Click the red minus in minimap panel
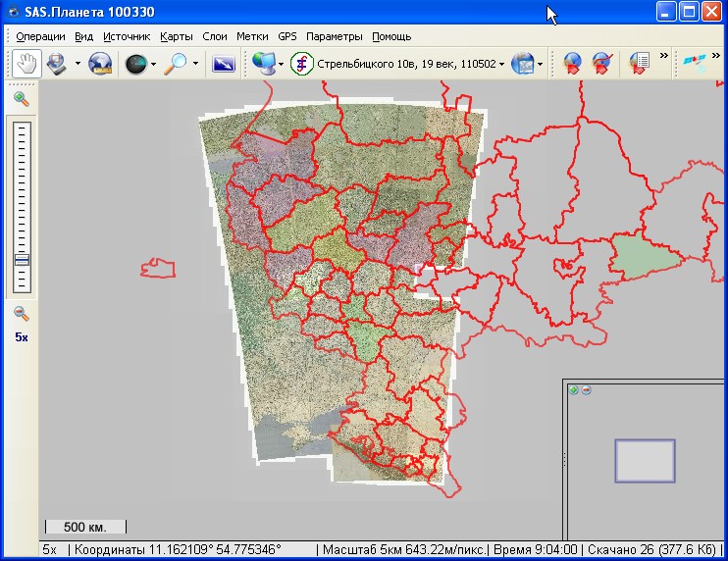 [586, 389]
